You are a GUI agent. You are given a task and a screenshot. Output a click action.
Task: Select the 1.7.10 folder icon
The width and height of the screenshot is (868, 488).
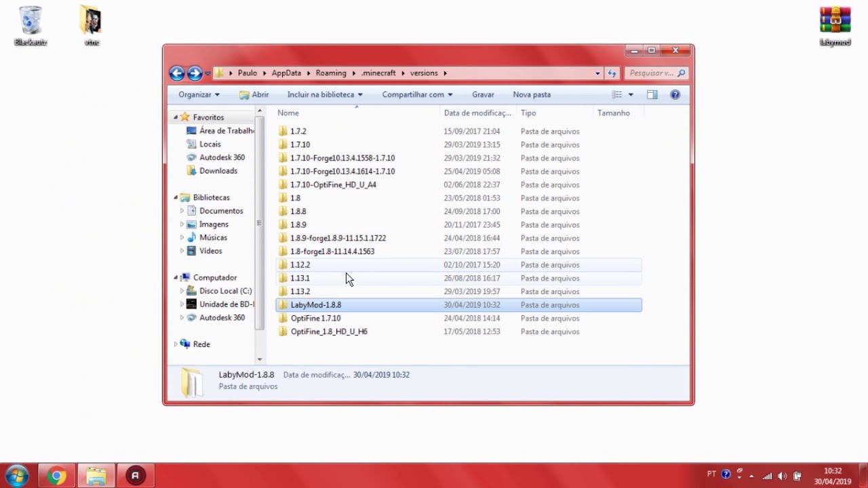coord(283,144)
